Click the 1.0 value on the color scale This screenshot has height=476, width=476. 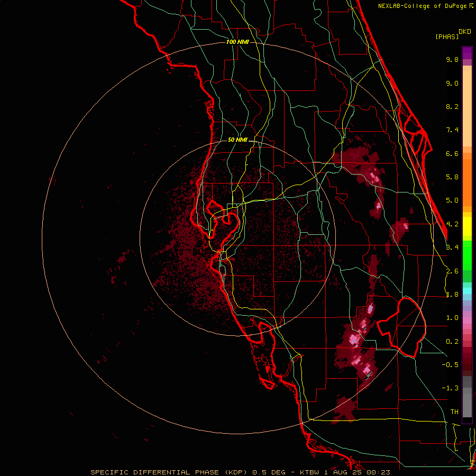pyautogui.click(x=452, y=318)
